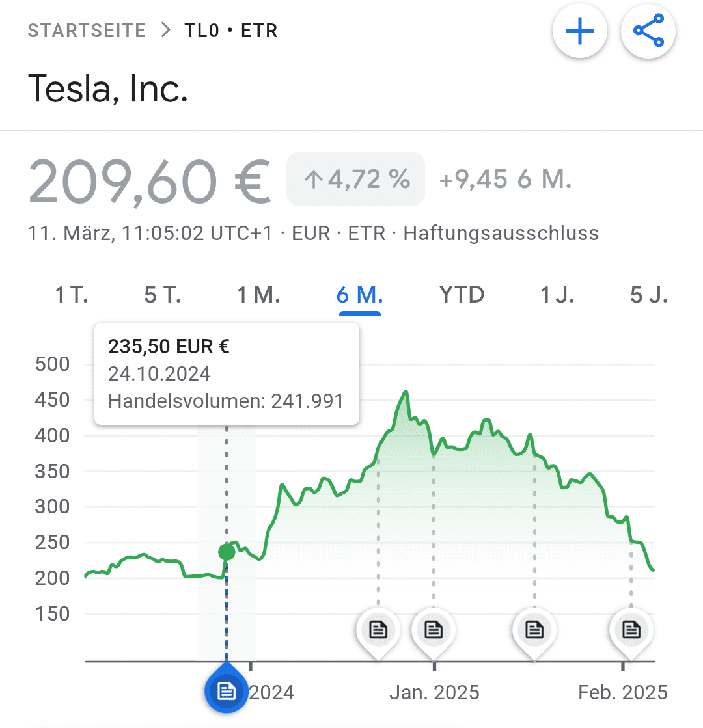Tap the 235,50 EUR price tooltip
Viewport: 703px width, 728px height.
pos(226,374)
